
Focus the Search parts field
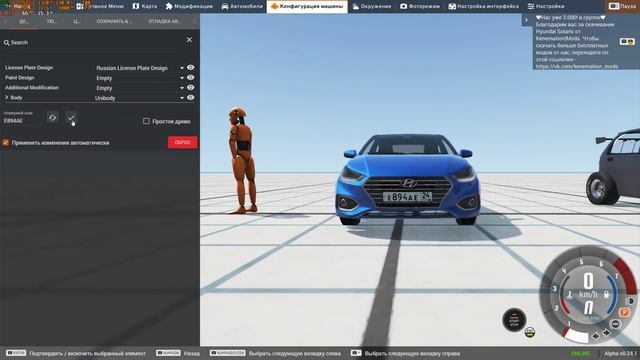94,42
